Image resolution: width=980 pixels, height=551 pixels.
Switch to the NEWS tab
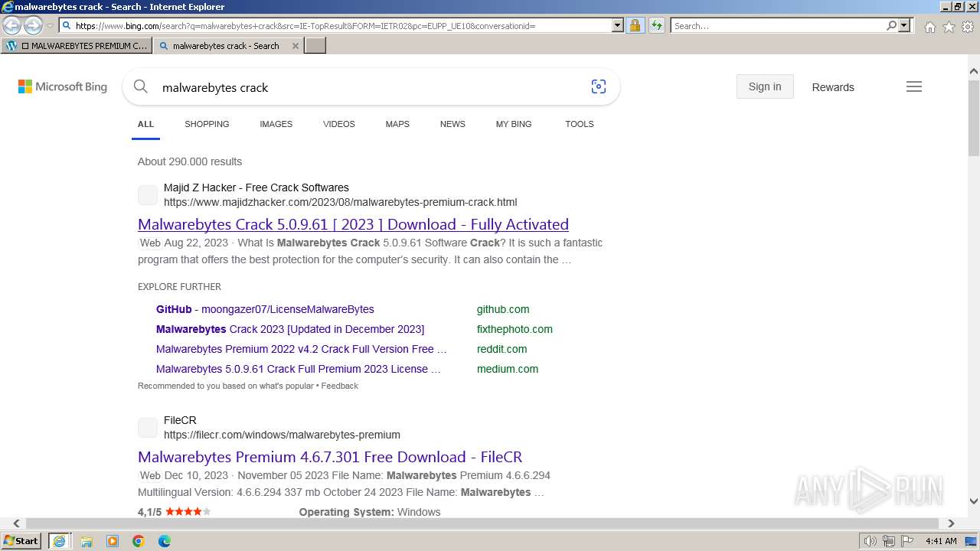pyautogui.click(x=452, y=124)
